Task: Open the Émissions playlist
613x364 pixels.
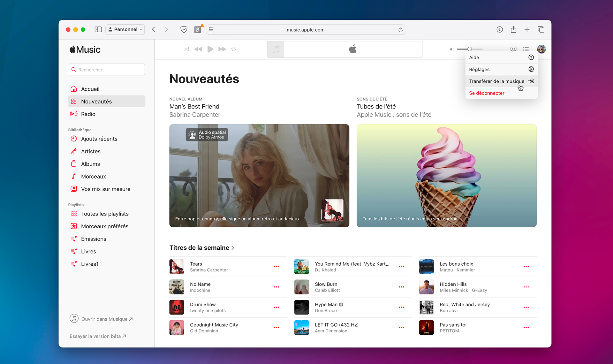Action: [106, 239]
